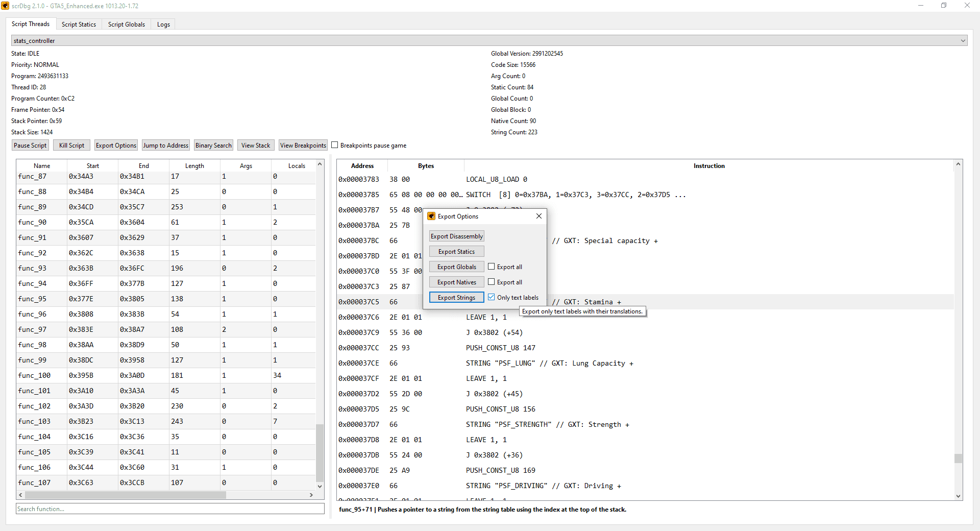The height and width of the screenshot is (531, 980).
Task: Close the Export Options dialog
Action: pyautogui.click(x=538, y=216)
